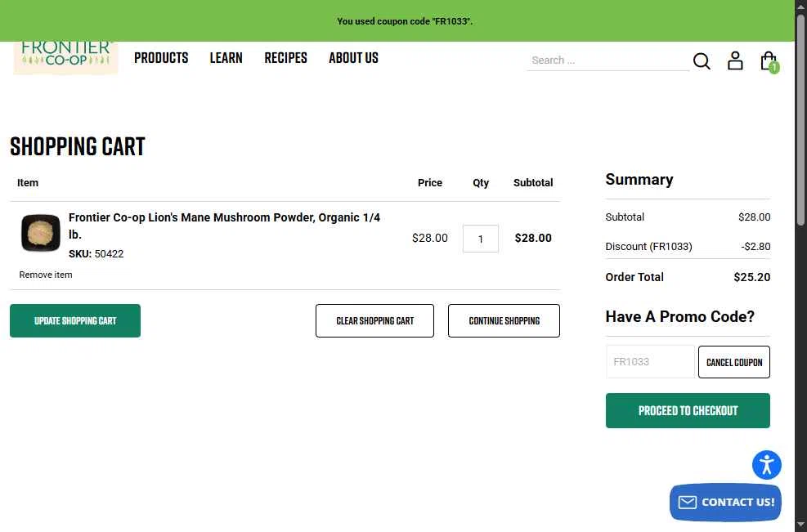
Task: Click Remove item link
Action: coord(46,275)
